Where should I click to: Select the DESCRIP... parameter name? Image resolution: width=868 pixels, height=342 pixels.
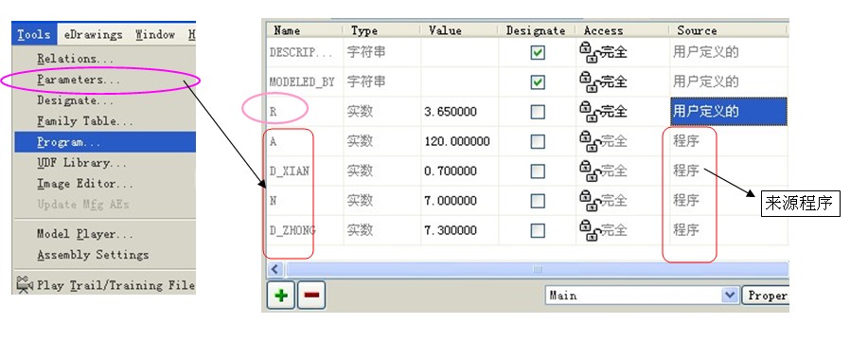tap(301, 52)
